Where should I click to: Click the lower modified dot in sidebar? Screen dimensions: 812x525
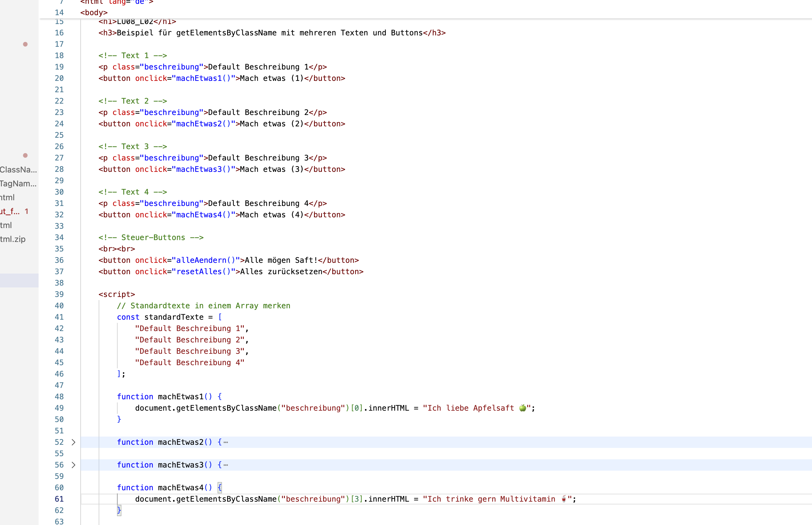tap(25, 155)
